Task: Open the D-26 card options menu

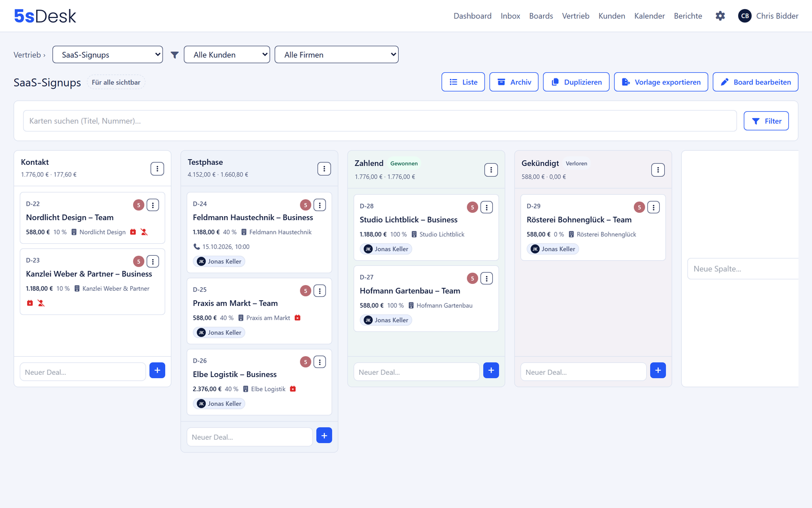Action: [320, 362]
